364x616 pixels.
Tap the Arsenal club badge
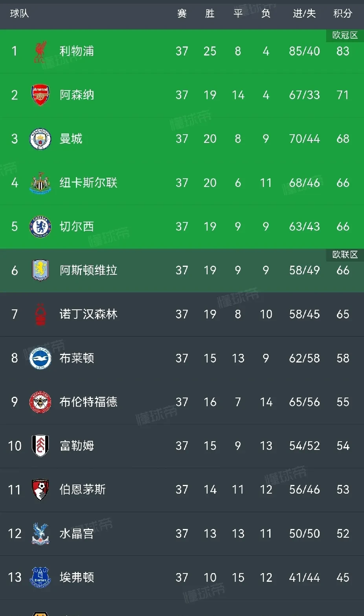(40, 95)
